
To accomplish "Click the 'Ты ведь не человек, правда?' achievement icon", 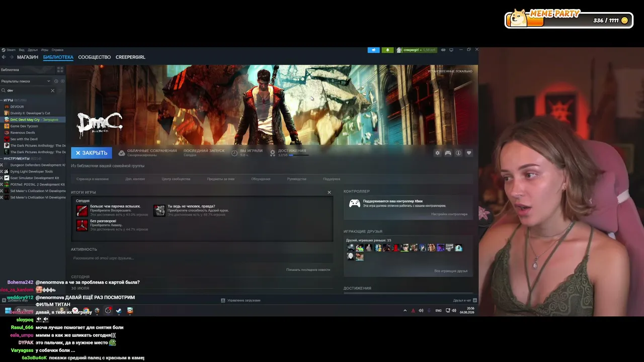I will (159, 211).
